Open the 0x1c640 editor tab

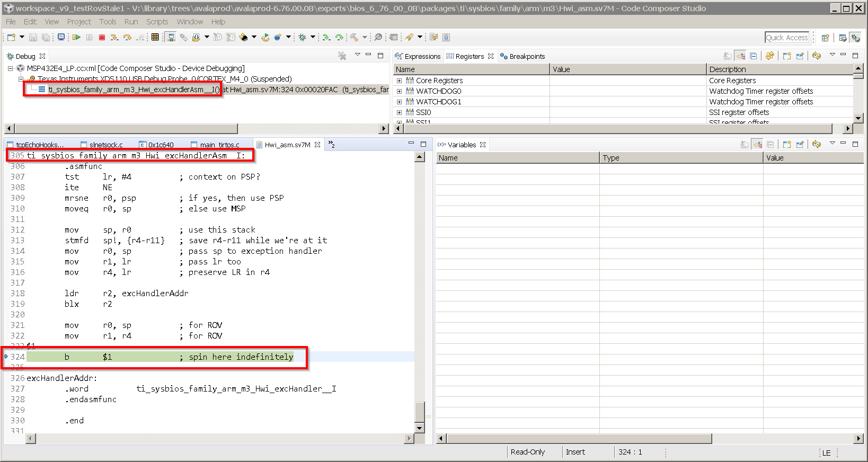click(x=156, y=145)
